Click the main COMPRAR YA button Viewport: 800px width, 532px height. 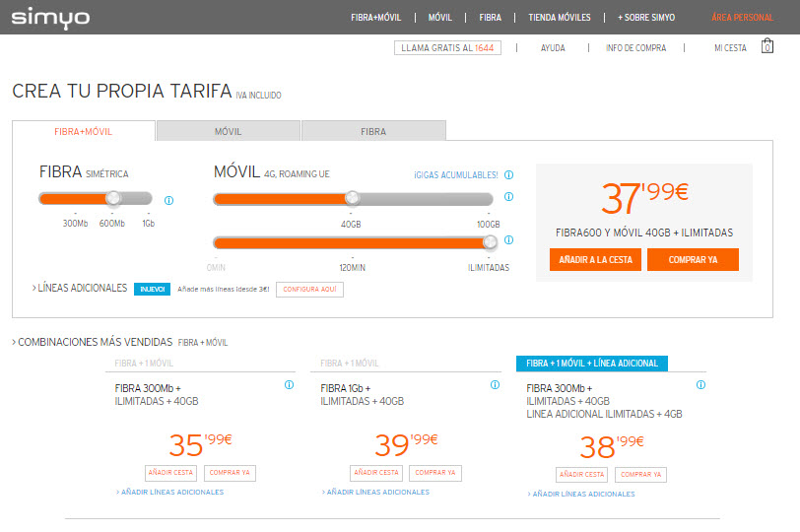pyautogui.click(x=693, y=260)
